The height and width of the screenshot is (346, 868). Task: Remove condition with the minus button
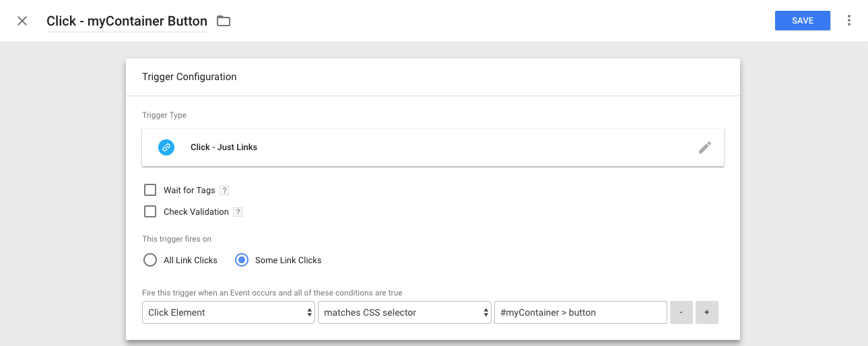(681, 312)
